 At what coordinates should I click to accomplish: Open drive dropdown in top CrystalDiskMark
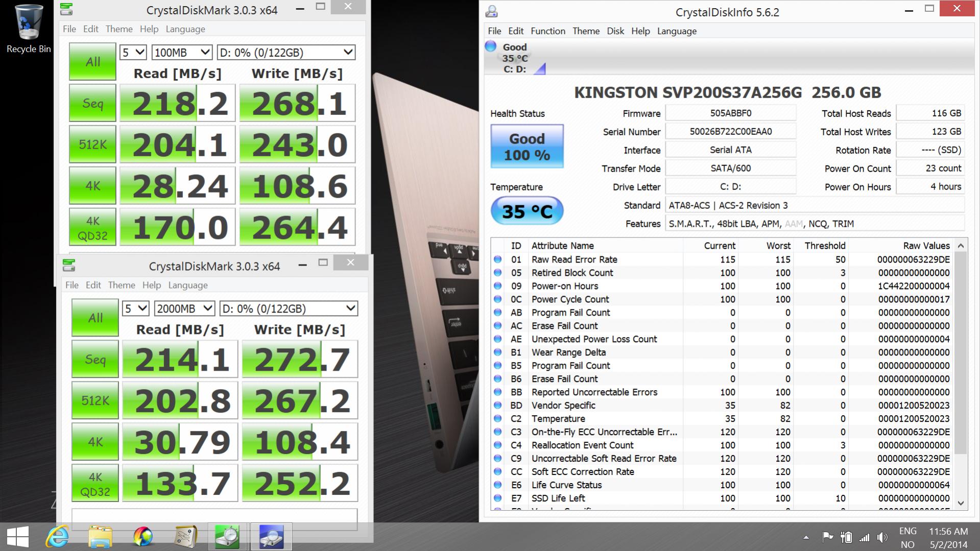click(286, 53)
